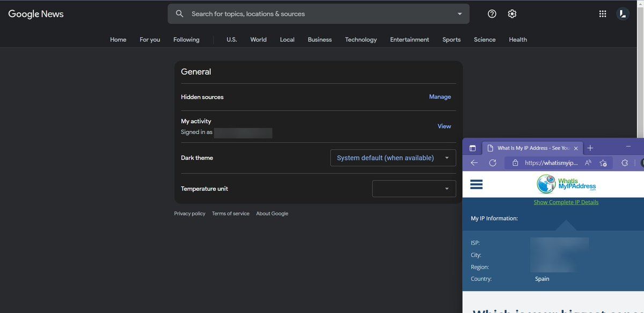The image size is (644, 313).
Task: Open Edge extensions puzzle icon
Action: [625, 163]
